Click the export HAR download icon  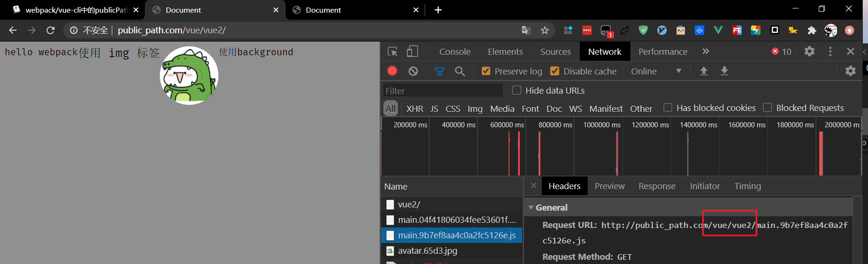click(x=724, y=71)
